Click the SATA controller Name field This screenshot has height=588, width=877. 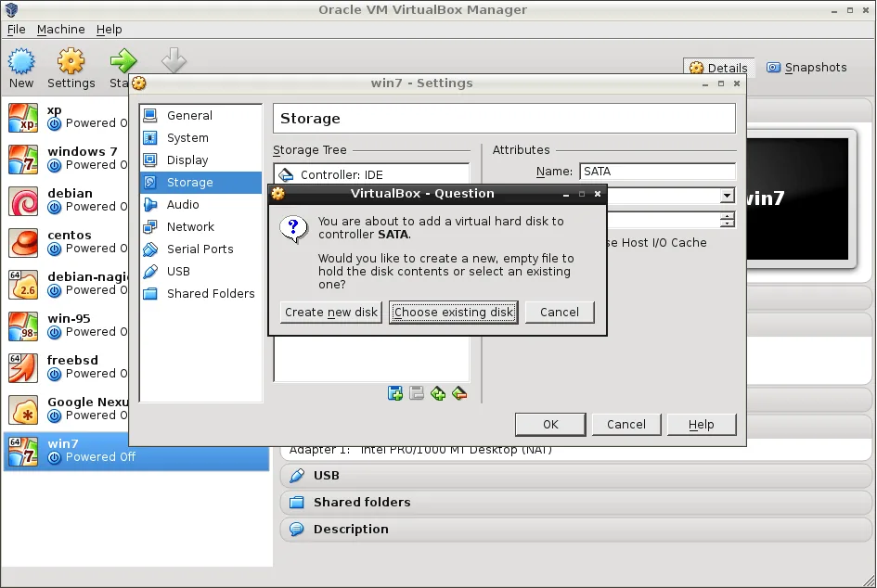[656, 171]
